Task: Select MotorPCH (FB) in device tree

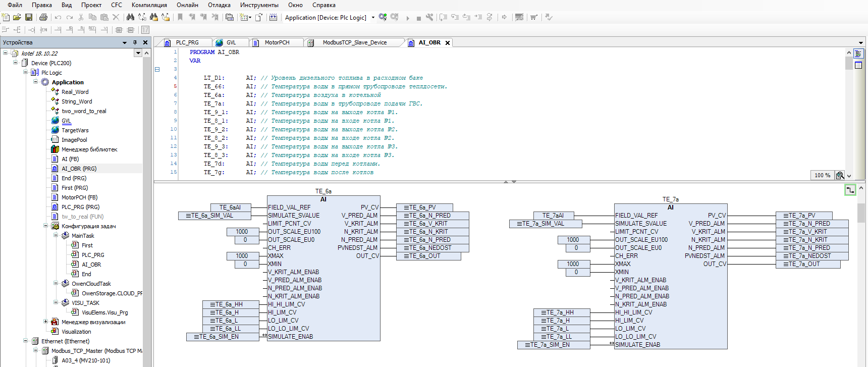Action: [x=79, y=197]
